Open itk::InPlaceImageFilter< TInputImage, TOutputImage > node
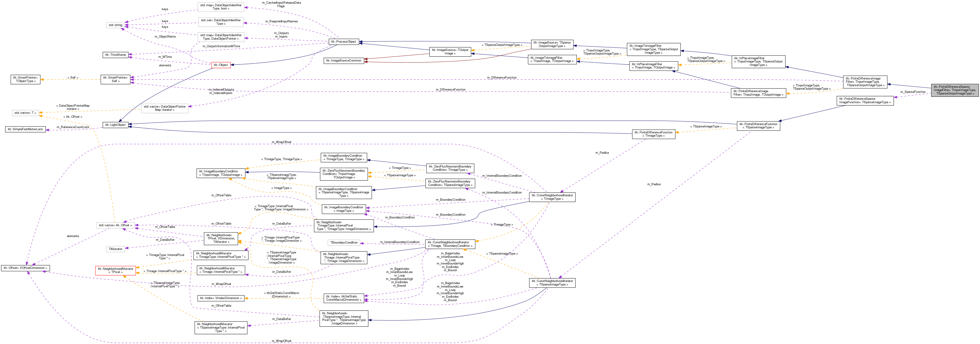Image resolution: width=980 pixels, height=344 pixels. (x=654, y=66)
